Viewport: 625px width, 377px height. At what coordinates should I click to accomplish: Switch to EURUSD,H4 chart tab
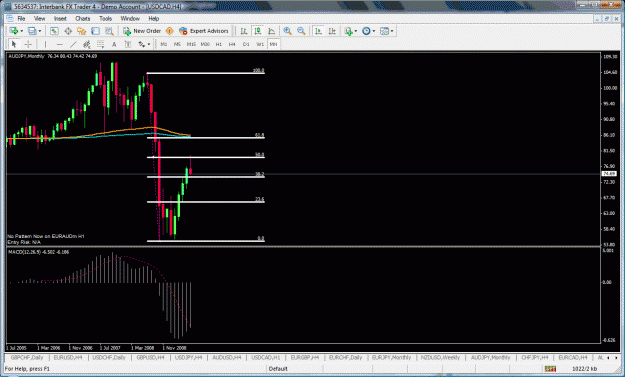(x=68, y=357)
